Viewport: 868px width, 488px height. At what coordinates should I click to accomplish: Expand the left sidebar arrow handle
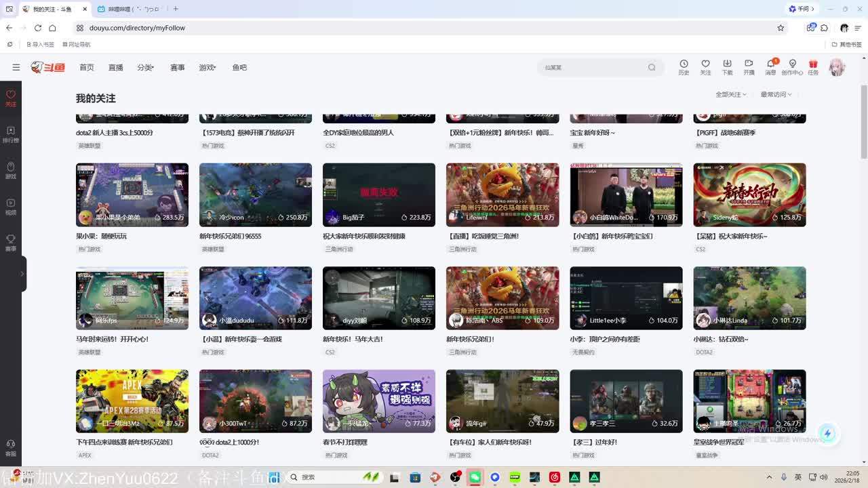(22, 274)
